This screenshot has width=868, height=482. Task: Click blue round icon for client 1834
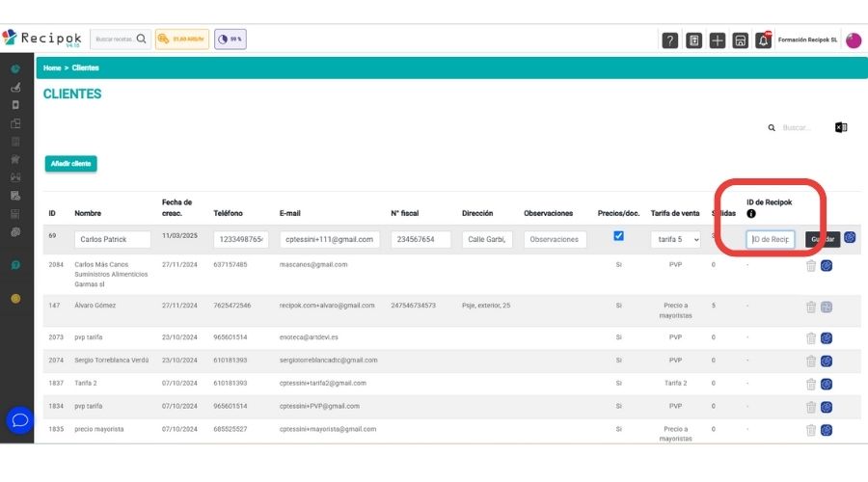[x=827, y=408]
